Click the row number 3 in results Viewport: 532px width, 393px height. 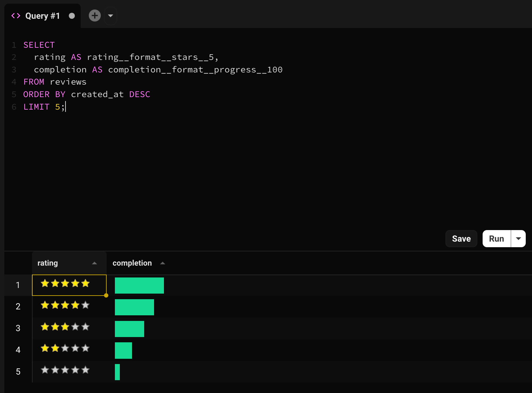pos(18,328)
